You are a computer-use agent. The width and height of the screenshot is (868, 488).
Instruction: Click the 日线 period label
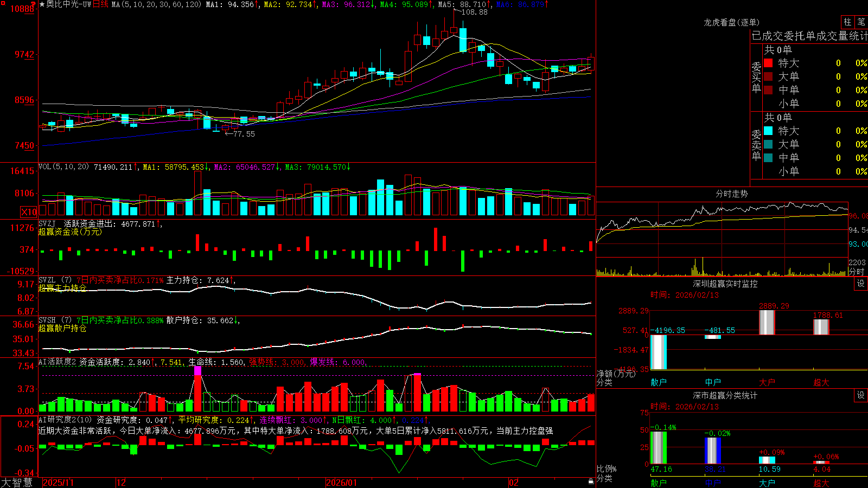coord(101,4)
